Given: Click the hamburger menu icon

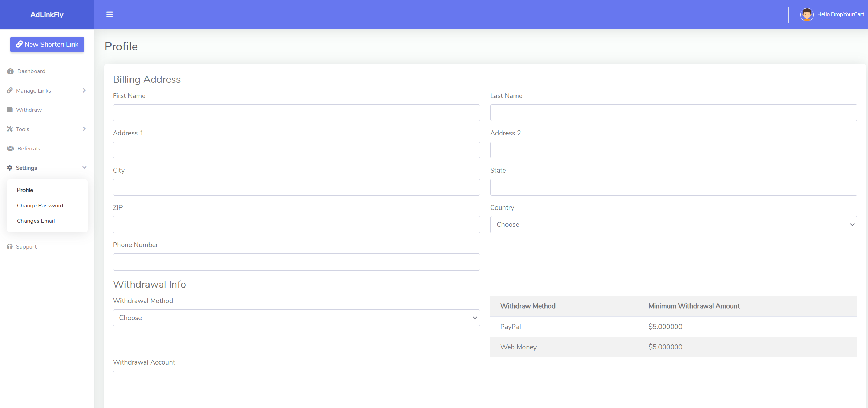Looking at the screenshot, I should [x=109, y=14].
